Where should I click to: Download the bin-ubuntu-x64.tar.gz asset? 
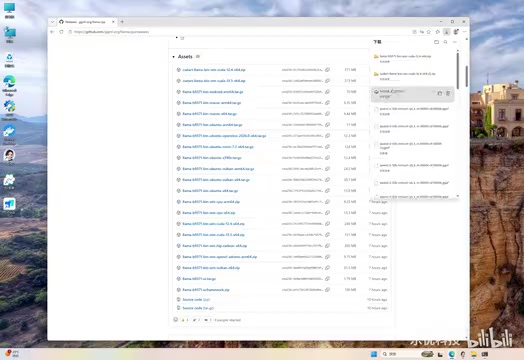tap(210, 191)
